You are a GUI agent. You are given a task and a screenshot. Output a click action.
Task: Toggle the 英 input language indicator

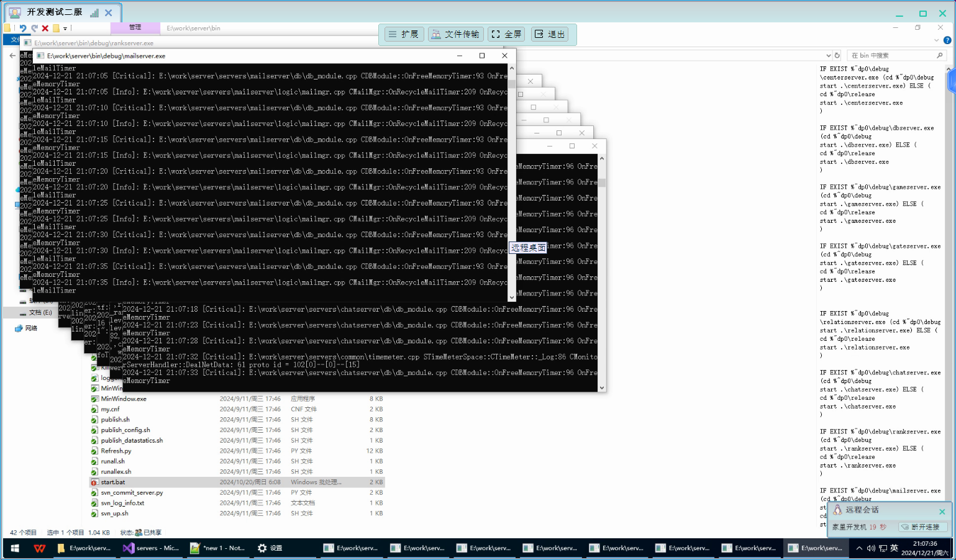[894, 548]
